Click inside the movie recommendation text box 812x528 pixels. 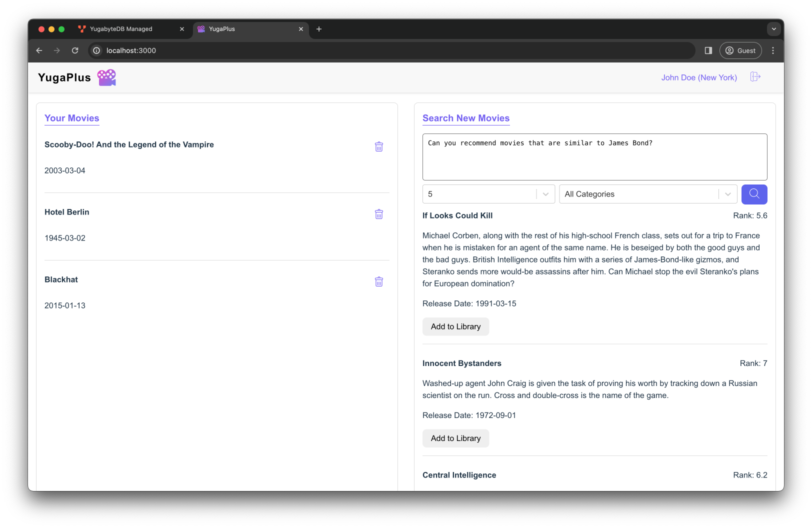tap(594, 156)
